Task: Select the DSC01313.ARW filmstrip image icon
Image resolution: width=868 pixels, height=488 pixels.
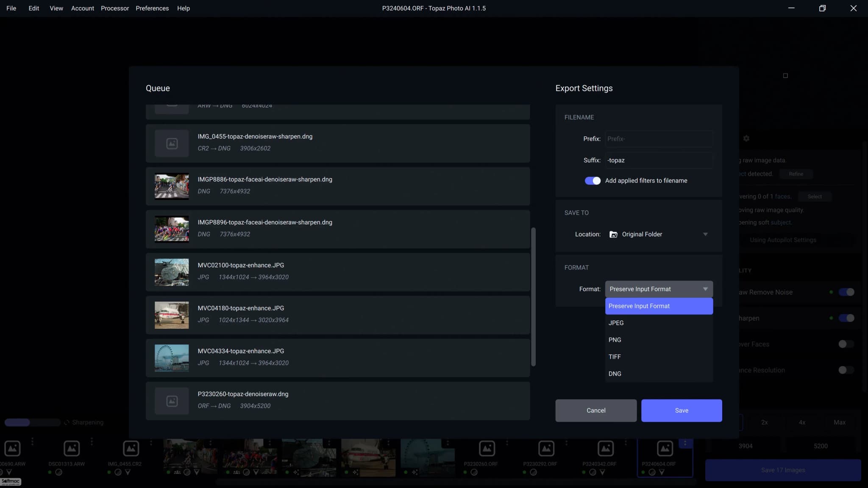Action: point(72,448)
